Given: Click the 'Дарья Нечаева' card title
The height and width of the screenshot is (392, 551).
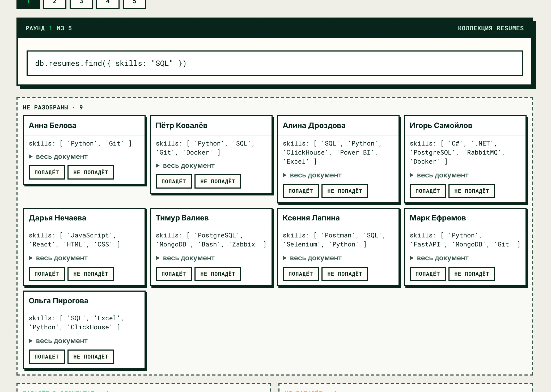Looking at the screenshot, I should pyautogui.click(x=57, y=218).
